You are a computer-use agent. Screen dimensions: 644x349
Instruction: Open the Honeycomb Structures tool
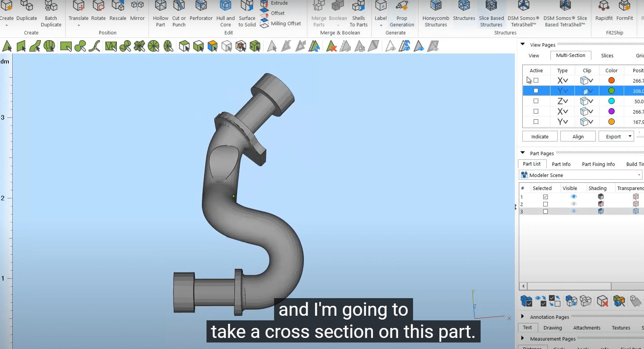point(436,7)
